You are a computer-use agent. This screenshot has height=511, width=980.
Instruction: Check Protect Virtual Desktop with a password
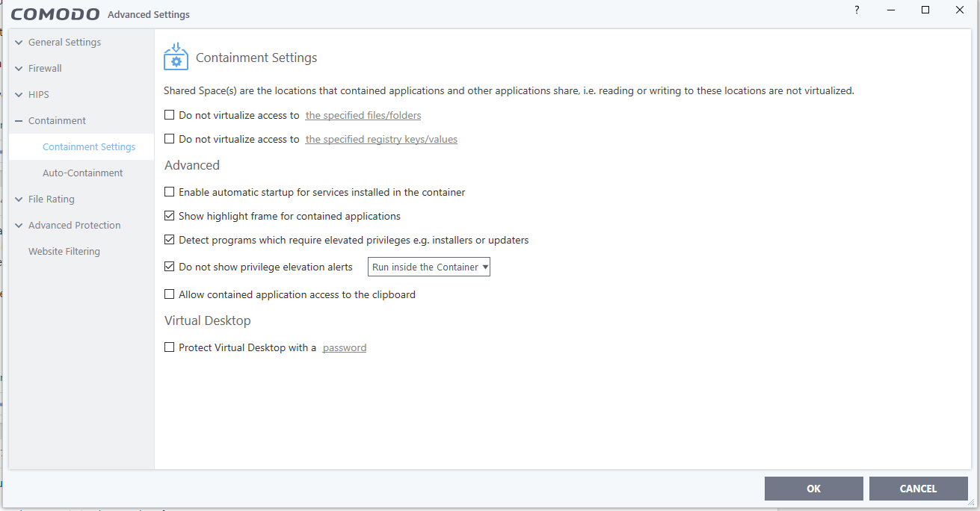tap(170, 347)
